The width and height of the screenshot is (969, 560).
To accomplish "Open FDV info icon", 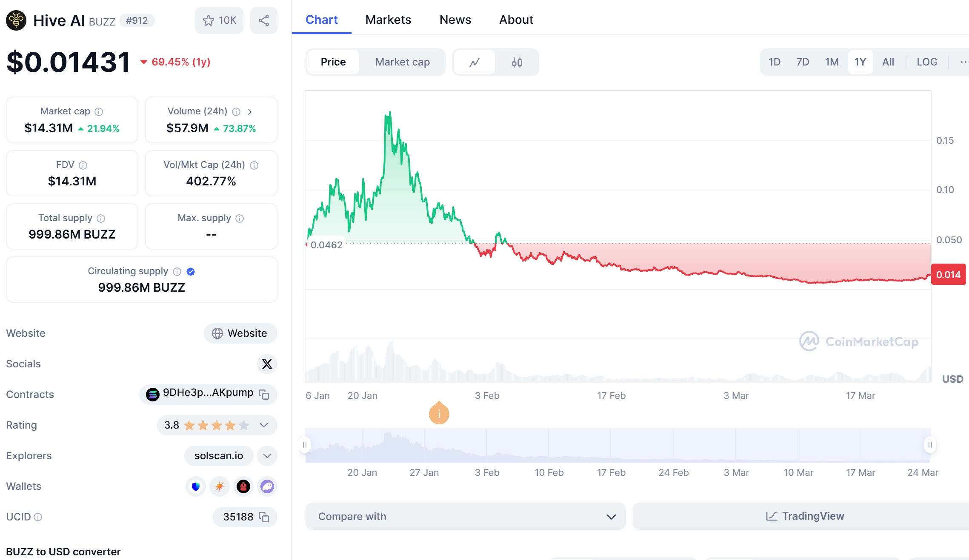I will point(83,165).
